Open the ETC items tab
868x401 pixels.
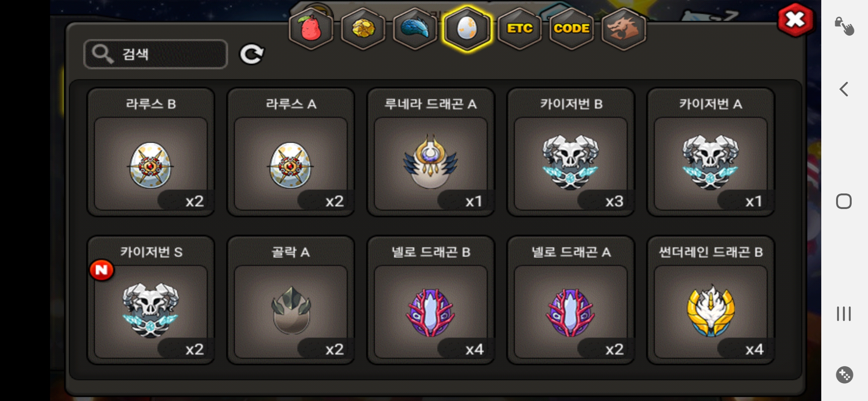click(520, 29)
